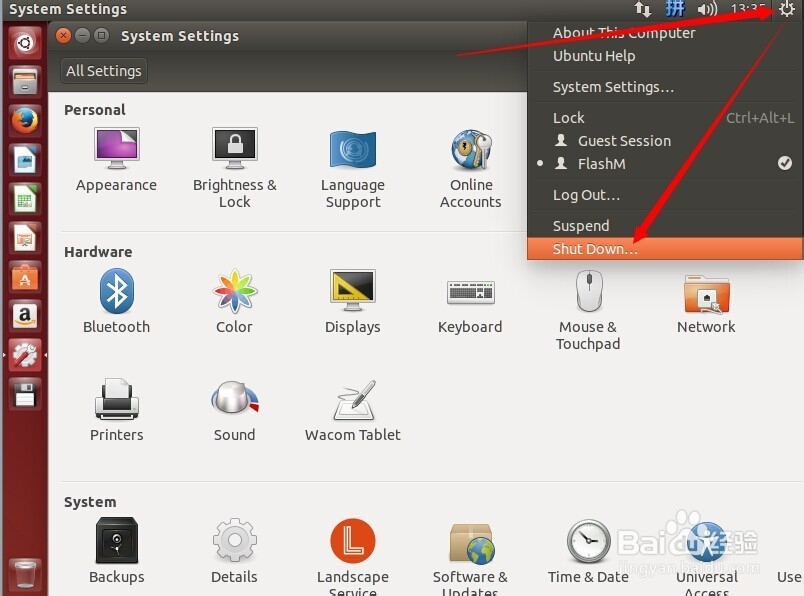This screenshot has width=804, height=596.
Task: Open Software & Updates settings
Action: coord(470,559)
